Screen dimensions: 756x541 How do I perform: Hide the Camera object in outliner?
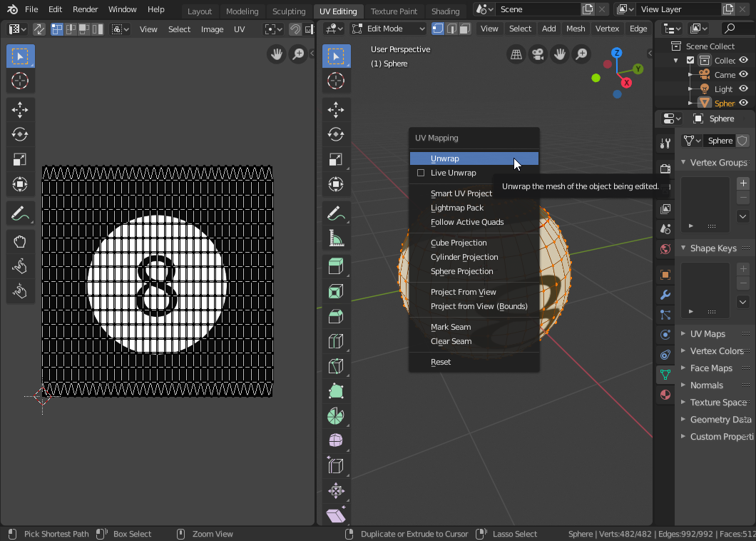tap(743, 74)
